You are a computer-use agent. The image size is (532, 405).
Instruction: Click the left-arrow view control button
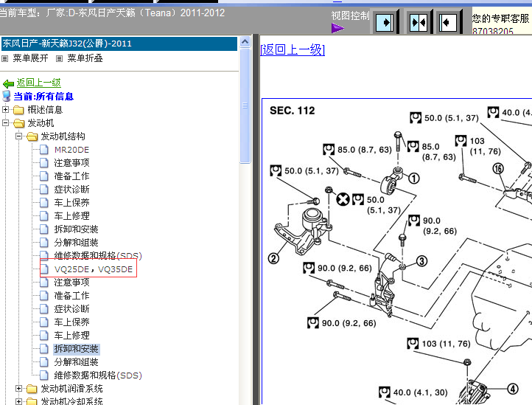pos(448,22)
